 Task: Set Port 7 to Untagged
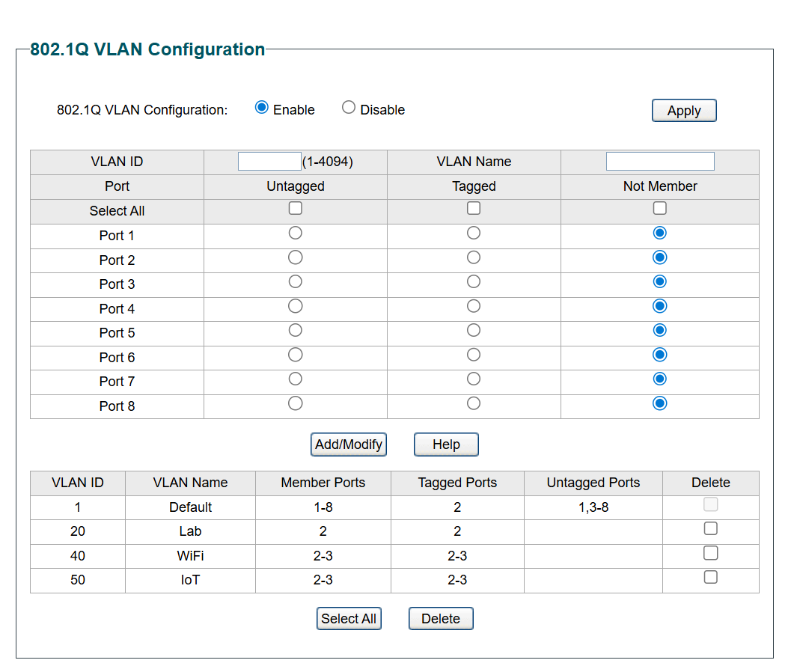pos(296,379)
